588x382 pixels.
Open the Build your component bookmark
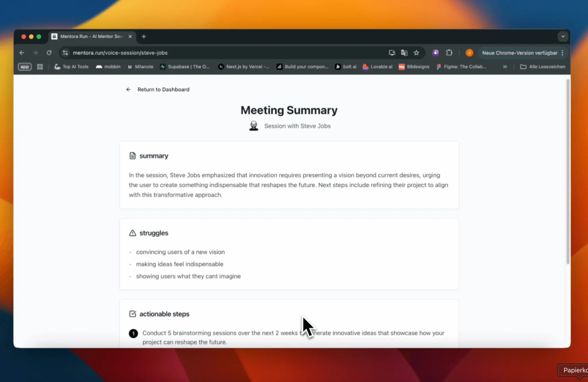pyautogui.click(x=303, y=67)
